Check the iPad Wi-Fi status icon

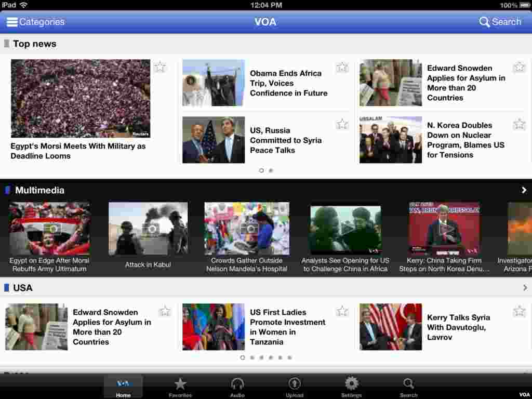tap(23, 5)
